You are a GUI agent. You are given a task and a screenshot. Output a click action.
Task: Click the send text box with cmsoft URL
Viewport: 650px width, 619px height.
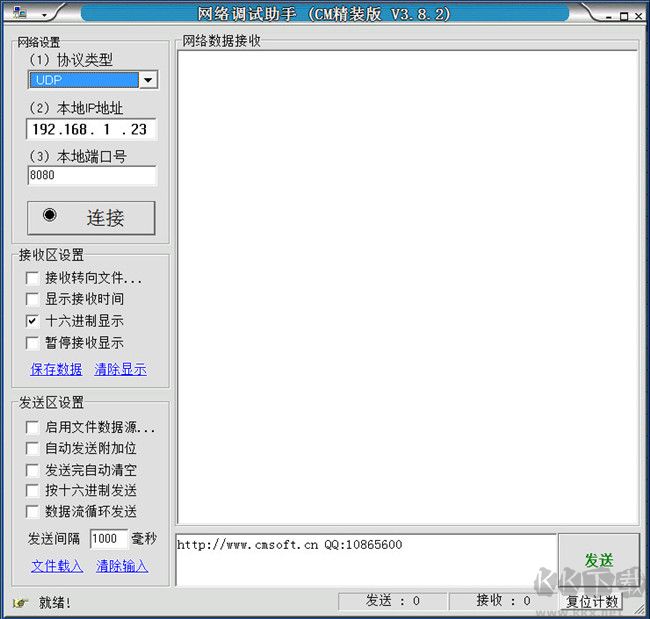tap(366, 560)
